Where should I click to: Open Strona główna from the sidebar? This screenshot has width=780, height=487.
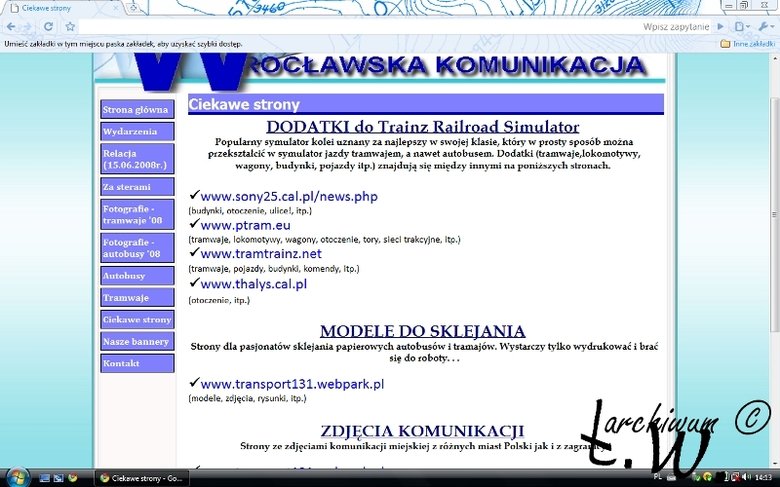coord(137,109)
